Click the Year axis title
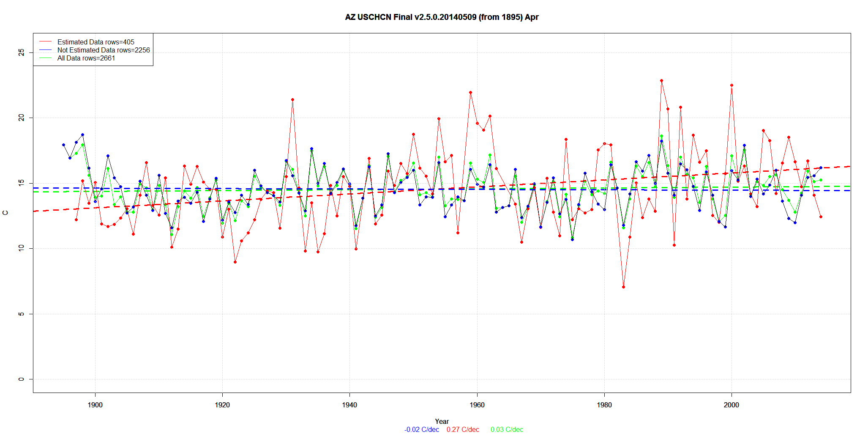Viewport: 868px width, 434px height. point(442,421)
